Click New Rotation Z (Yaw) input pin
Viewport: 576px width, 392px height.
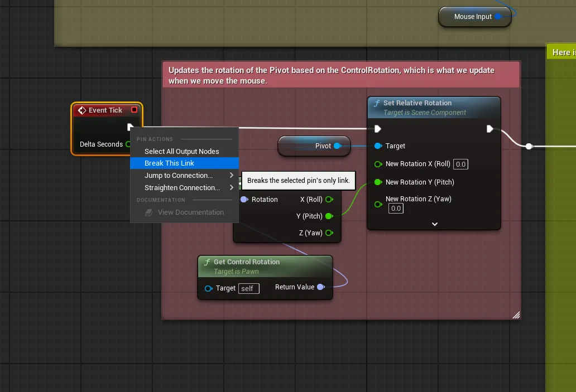[x=378, y=204]
